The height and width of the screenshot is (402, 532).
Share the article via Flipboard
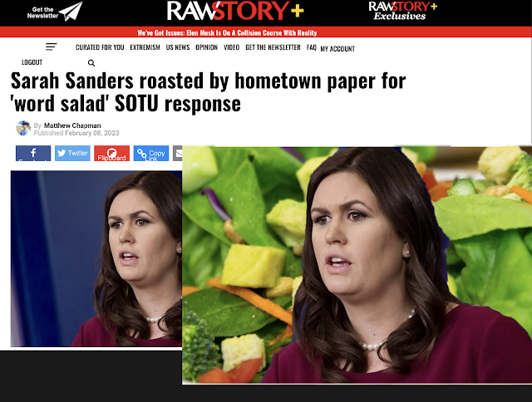[111, 153]
